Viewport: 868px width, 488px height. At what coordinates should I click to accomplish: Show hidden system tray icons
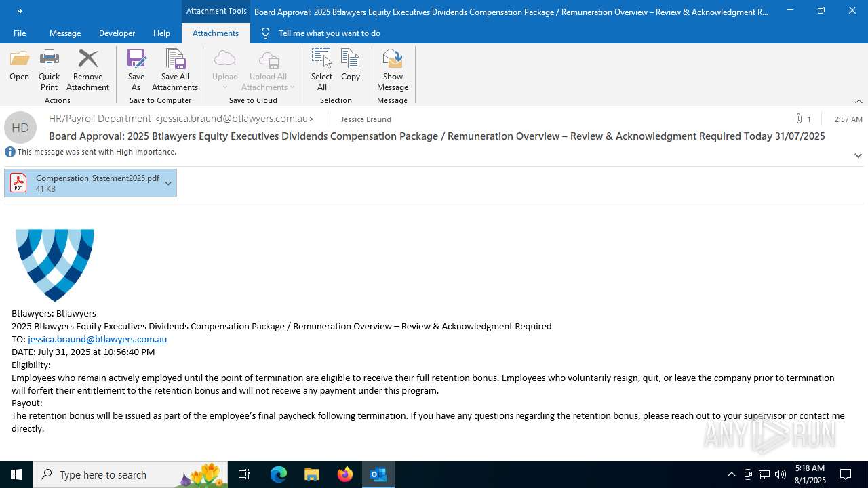[731, 474]
